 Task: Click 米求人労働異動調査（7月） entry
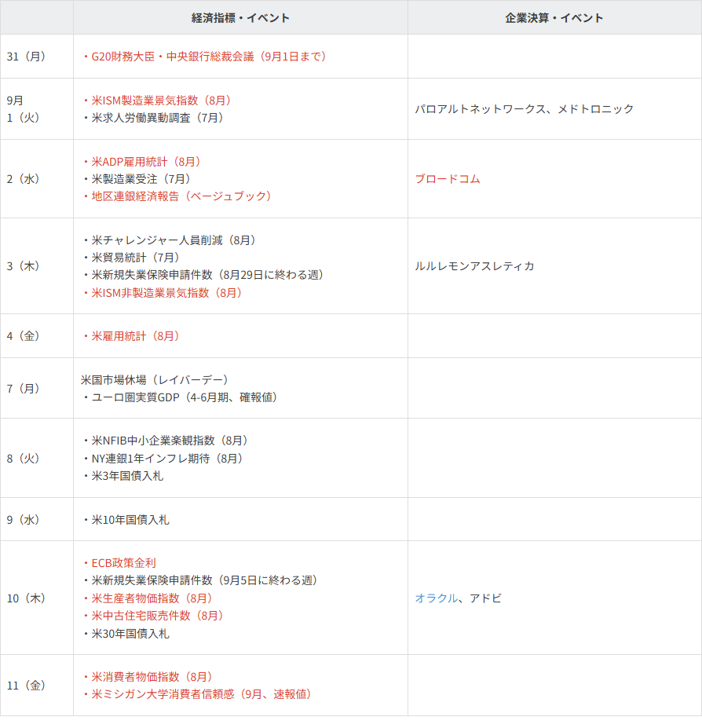pos(154,118)
